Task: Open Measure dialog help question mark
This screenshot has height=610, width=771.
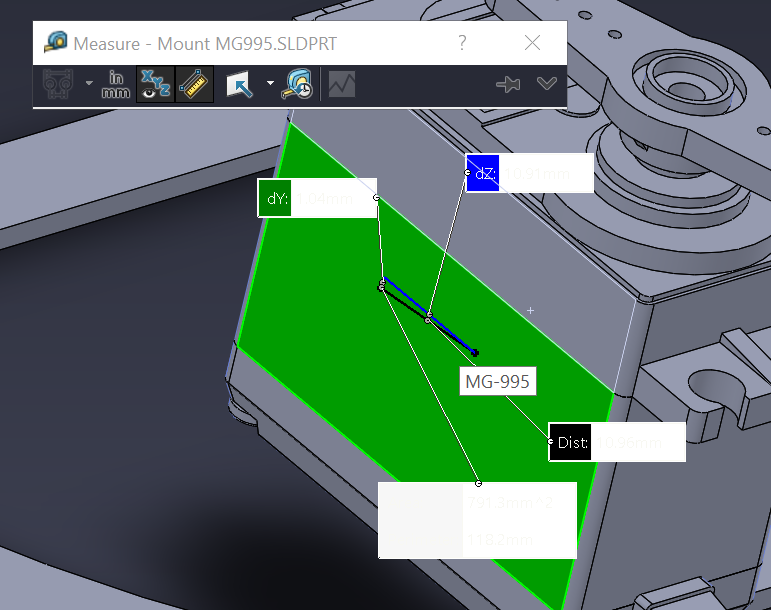Action: coord(462,43)
